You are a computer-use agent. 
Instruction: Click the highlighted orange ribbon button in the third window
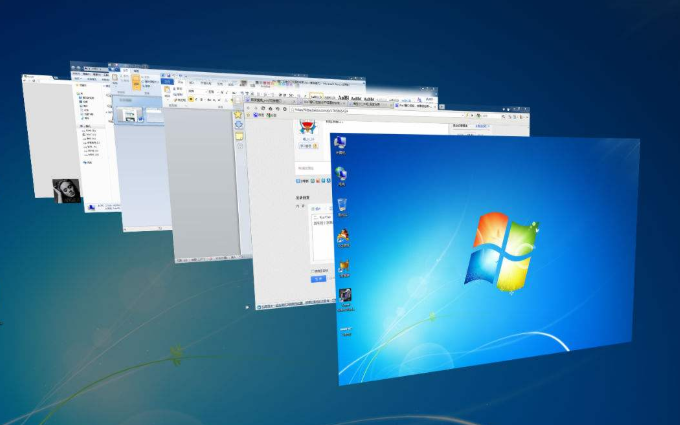136,82
